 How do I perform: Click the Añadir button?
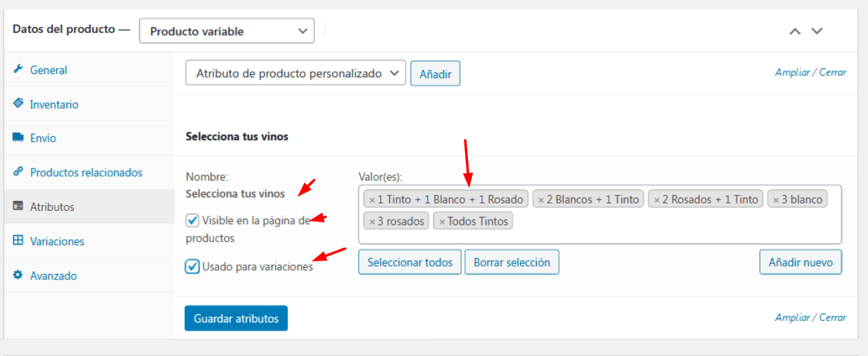point(435,74)
